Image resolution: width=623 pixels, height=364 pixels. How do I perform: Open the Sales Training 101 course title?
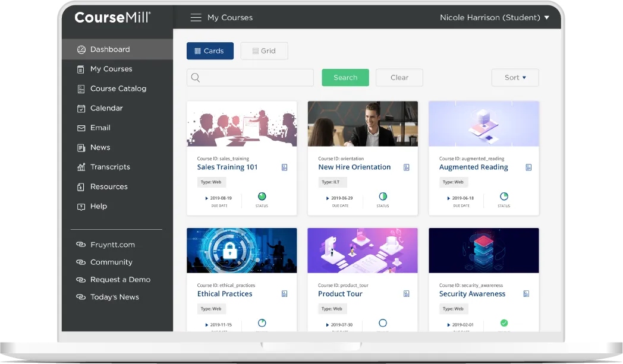point(227,167)
